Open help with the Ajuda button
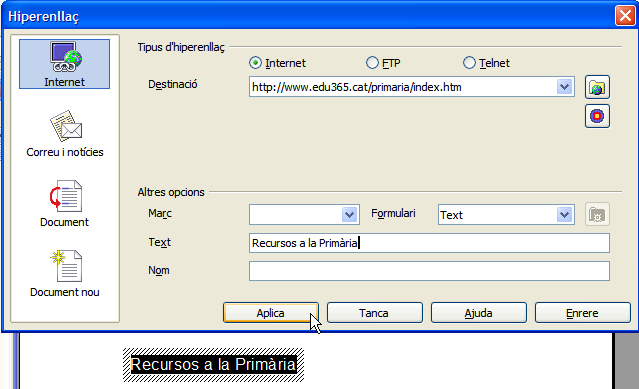 [479, 313]
